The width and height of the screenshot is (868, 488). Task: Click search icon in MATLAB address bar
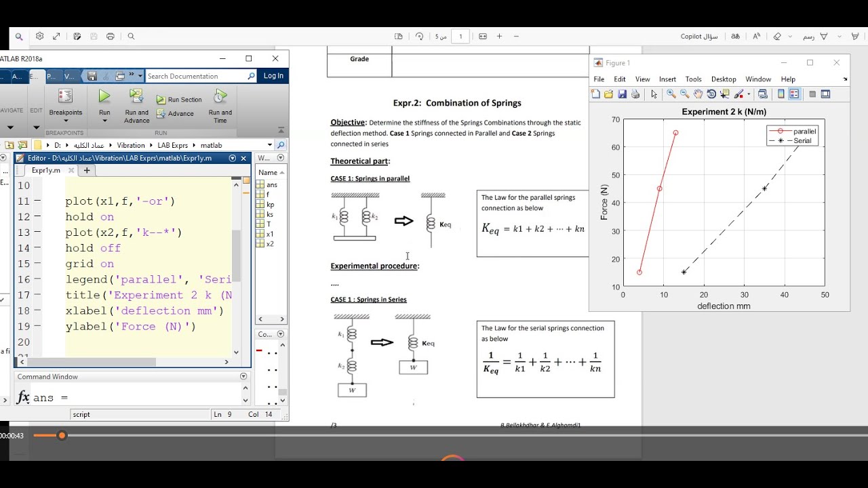click(x=281, y=145)
